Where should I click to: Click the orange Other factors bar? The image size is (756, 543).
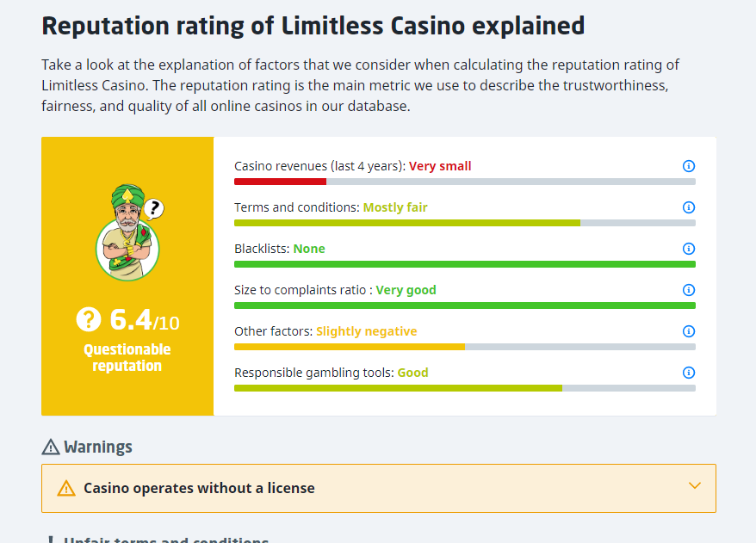click(x=349, y=347)
